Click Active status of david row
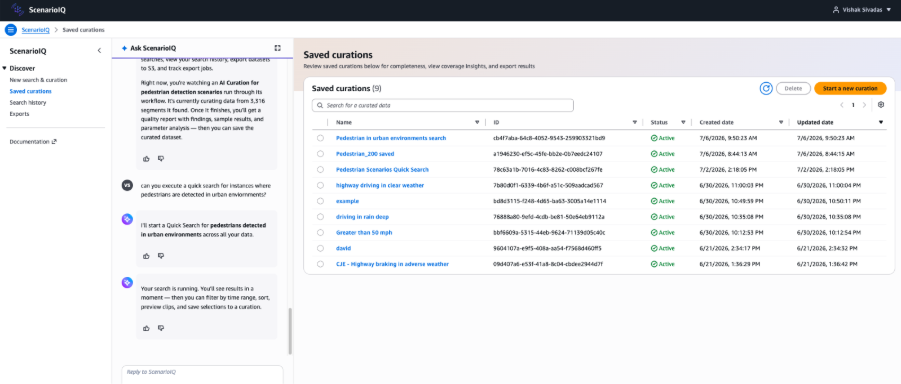Viewport: 901px width, 384px height. tap(663, 248)
